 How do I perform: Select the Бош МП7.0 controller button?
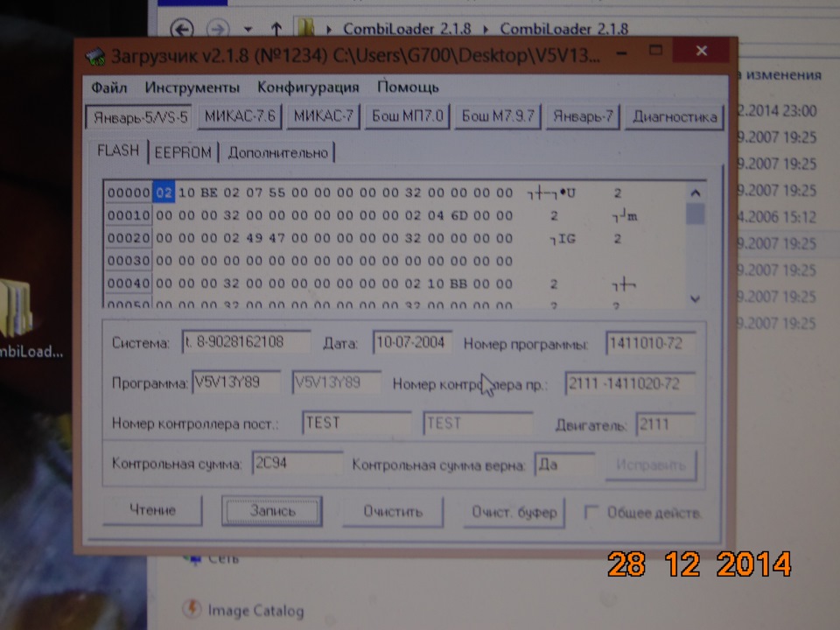(x=407, y=116)
